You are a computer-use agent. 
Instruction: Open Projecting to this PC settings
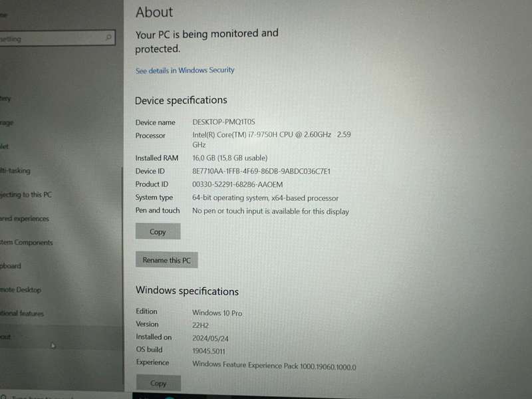tap(26, 194)
